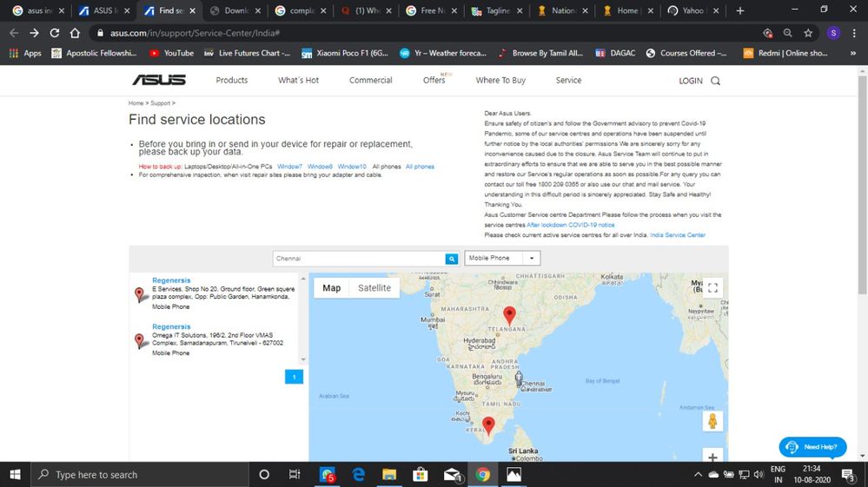
Task: Open the volume speaker tray icon
Action: click(759, 474)
